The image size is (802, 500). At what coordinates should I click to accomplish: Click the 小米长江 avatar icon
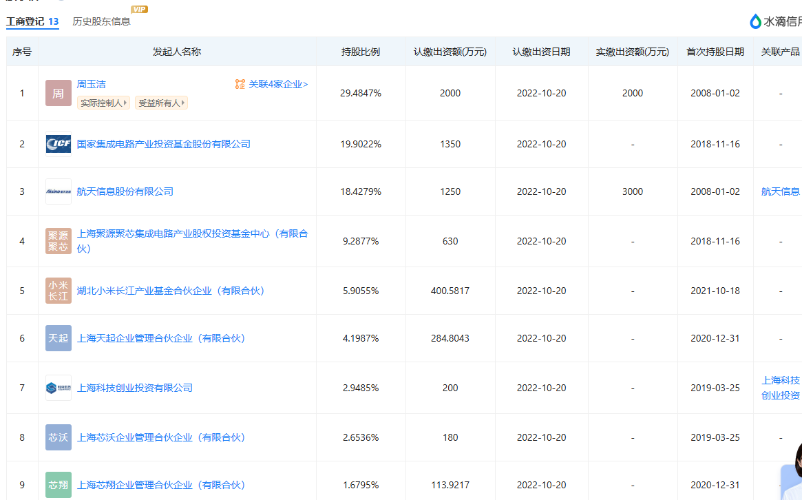[58, 290]
